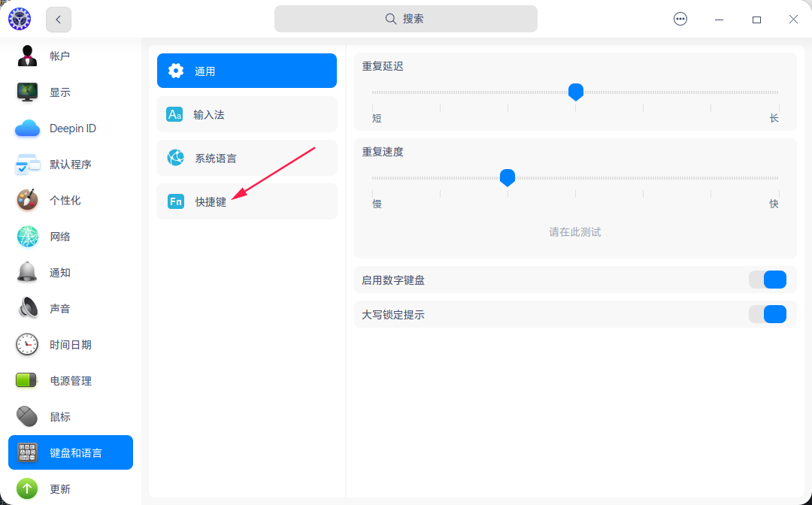Select the 声音 (Sound) settings icon
Screen dimensions: 812x505
click(x=28, y=308)
